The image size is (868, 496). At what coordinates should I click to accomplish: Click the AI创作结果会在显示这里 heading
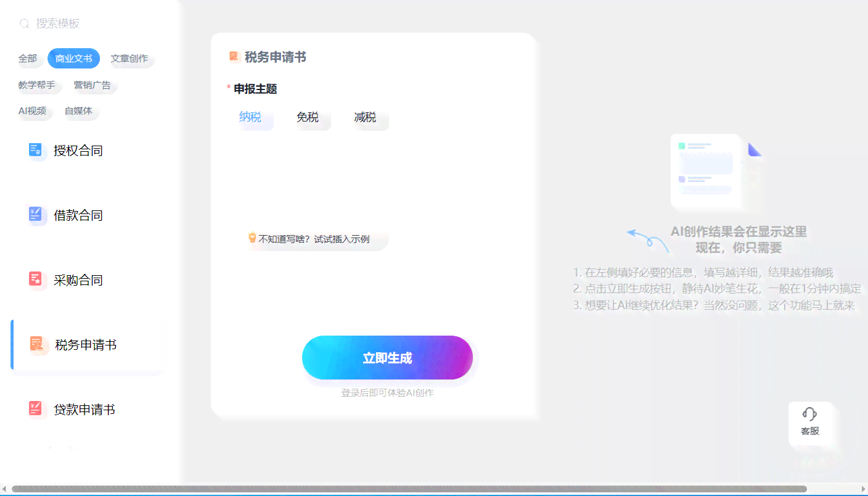pos(739,232)
